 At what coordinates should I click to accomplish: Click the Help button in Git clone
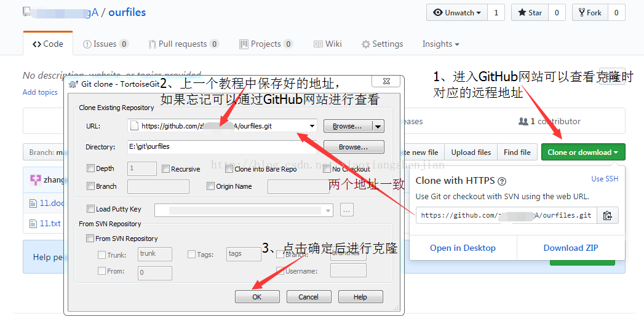[360, 297]
